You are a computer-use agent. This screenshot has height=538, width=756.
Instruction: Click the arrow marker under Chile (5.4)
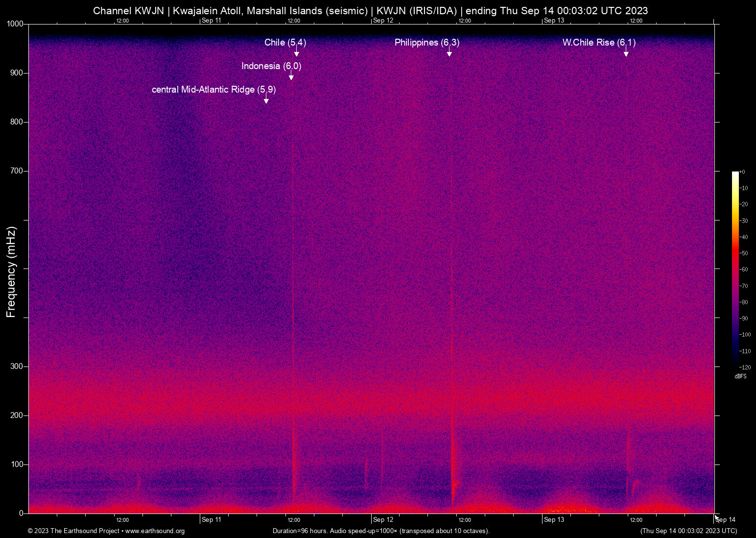(x=296, y=53)
